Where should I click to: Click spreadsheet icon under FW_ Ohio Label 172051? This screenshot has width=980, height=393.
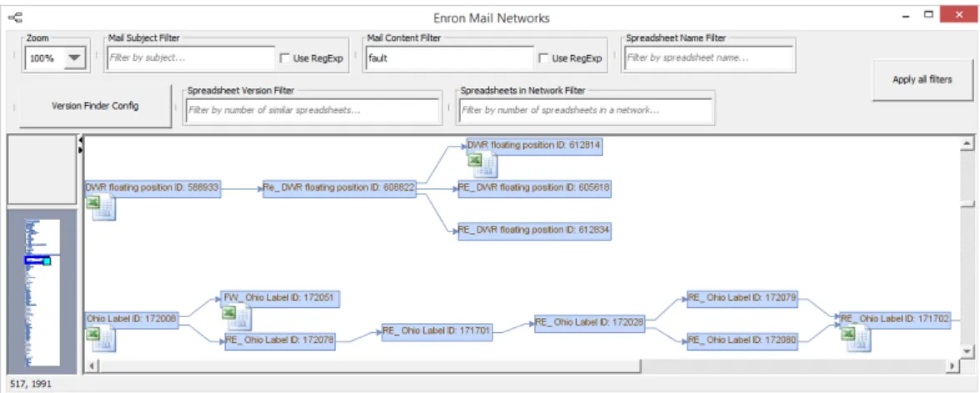(237, 318)
